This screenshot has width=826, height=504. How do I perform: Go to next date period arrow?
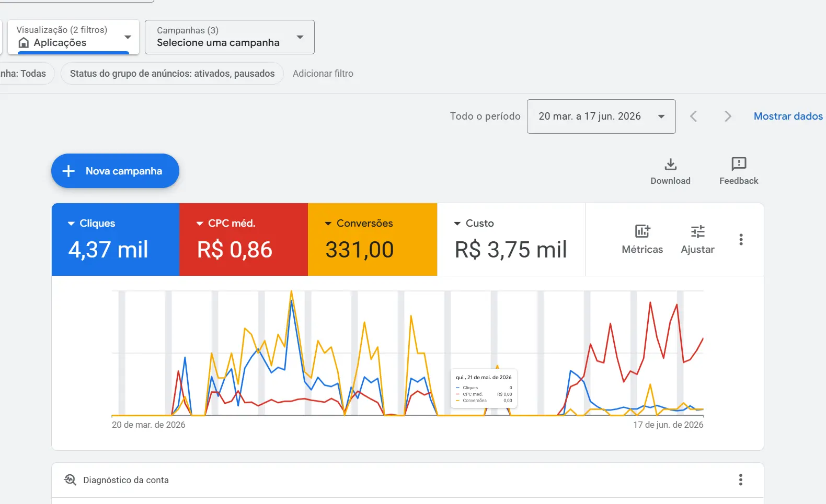[x=728, y=116]
